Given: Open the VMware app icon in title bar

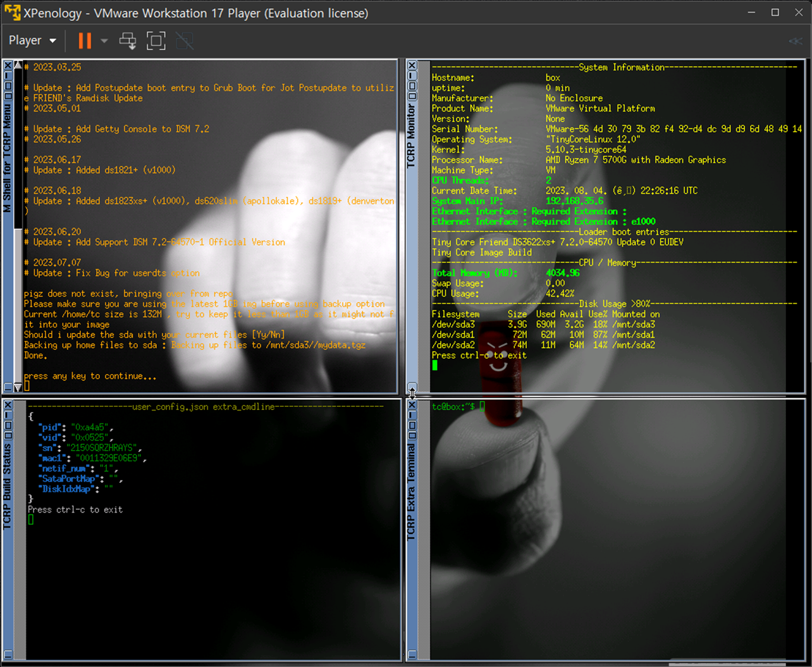Looking at the screenshot, I should [x=11, y=13].
